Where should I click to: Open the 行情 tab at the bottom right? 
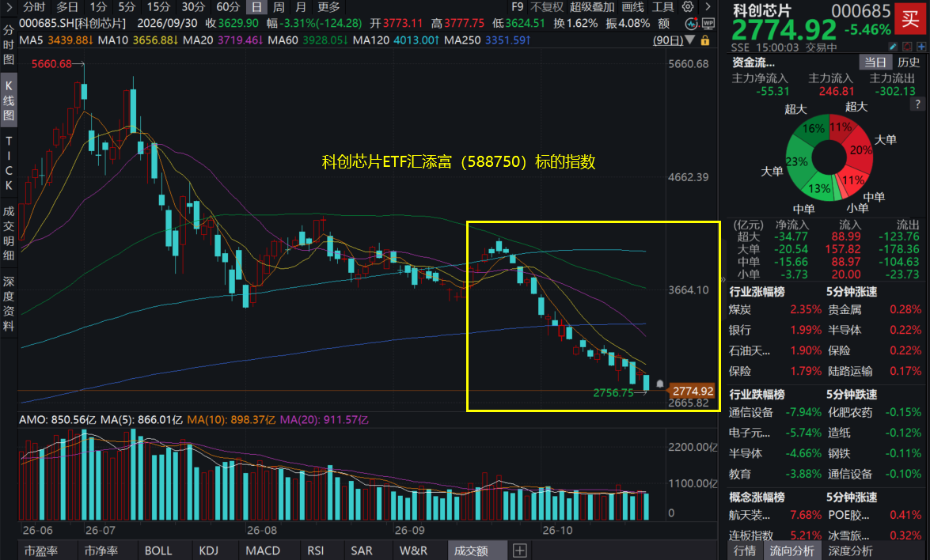[745, 551]
